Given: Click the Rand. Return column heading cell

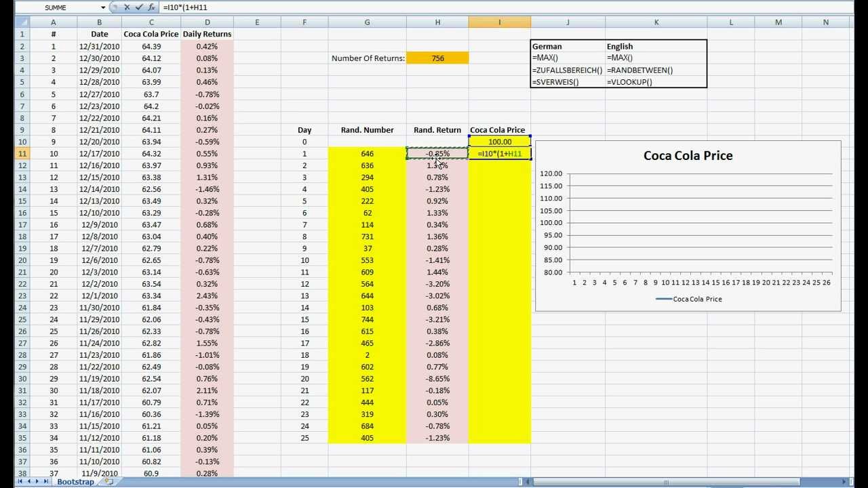Looking at the screenshot, I should point(437,130).
